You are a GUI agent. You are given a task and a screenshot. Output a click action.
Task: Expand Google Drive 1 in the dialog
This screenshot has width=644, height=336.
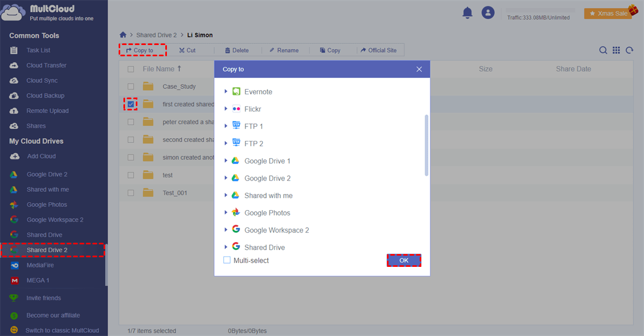pos(225,160)
